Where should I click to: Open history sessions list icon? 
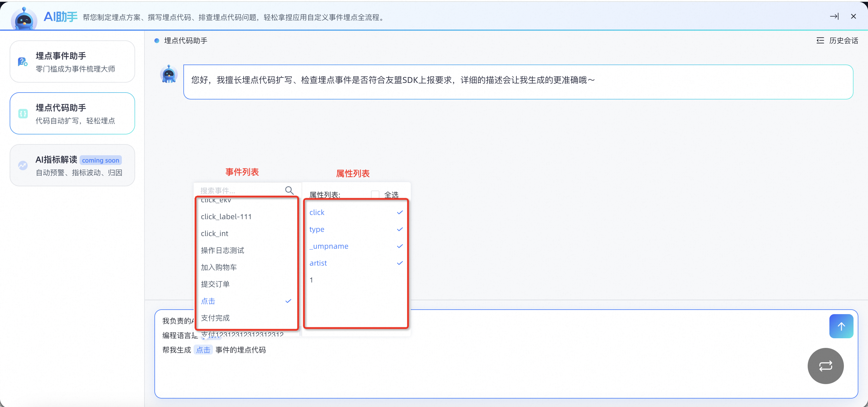820,41
